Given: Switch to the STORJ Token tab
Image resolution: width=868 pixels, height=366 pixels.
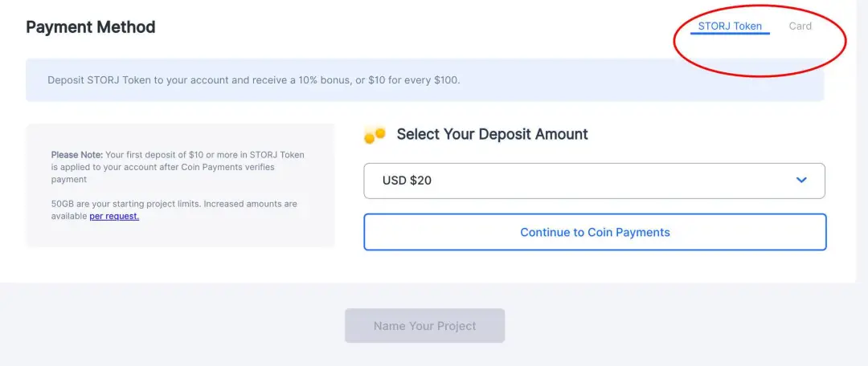Looking at the screenshot, I should 730,26.
